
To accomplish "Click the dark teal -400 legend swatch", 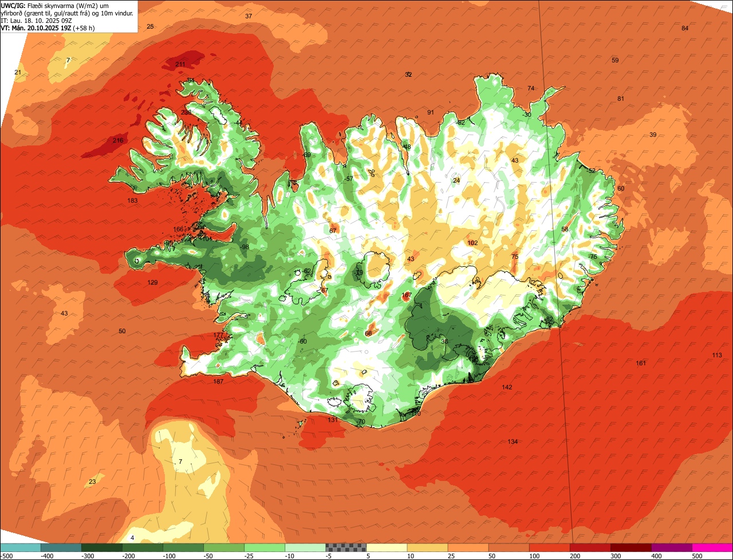I will pyautogui.click(x=61, y=547).
